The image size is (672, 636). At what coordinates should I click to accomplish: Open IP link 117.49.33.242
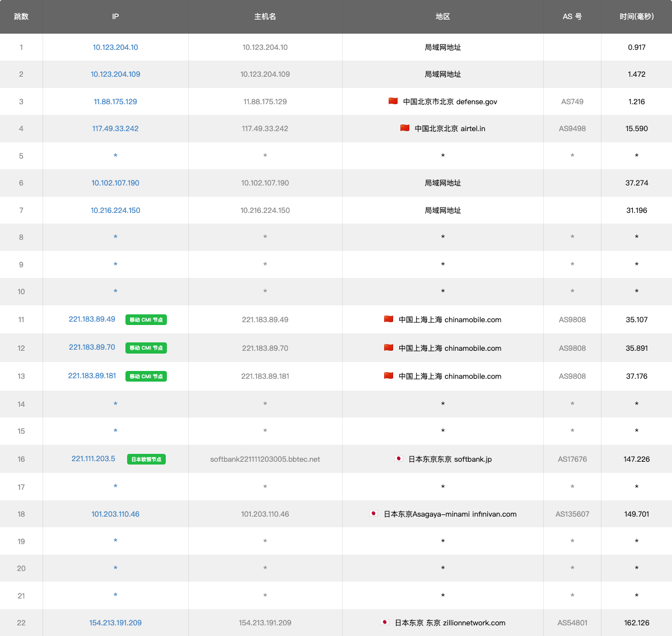point(115,128)
